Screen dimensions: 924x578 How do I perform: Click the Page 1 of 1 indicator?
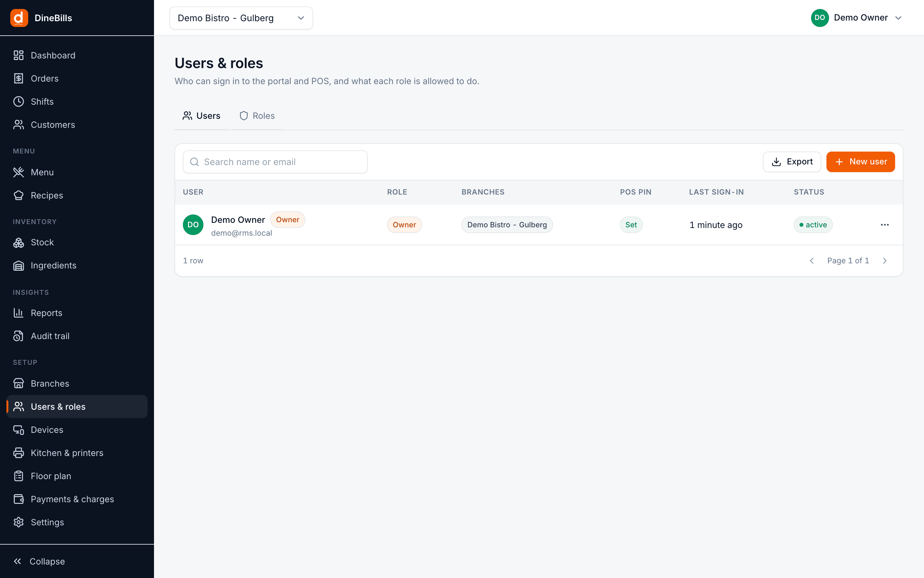pyautogui.click(x=848, y=261)
